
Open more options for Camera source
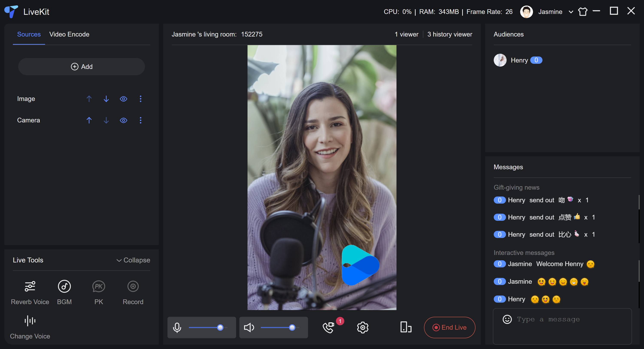click(x=141, y=120)
